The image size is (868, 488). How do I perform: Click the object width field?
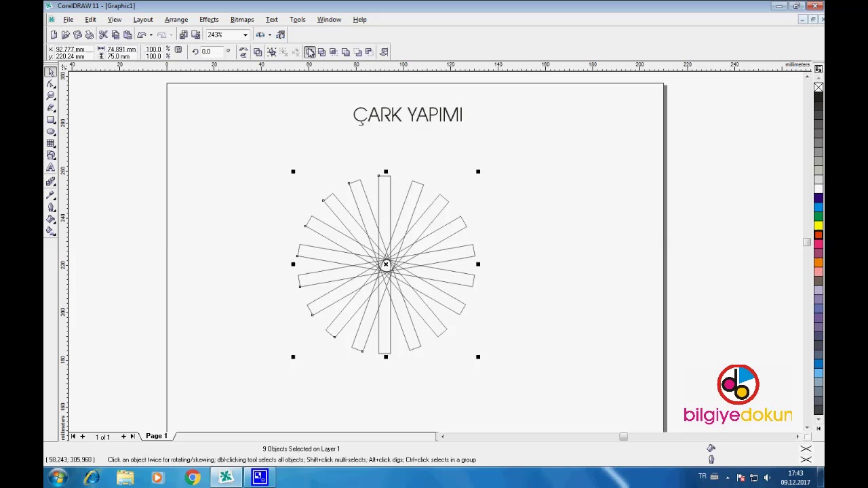[122, 49]
